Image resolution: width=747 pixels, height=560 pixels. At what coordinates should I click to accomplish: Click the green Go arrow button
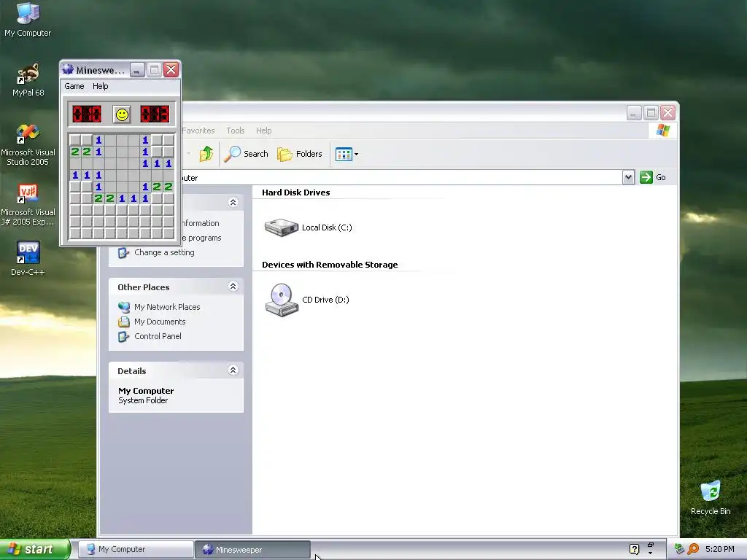point(653,177)
